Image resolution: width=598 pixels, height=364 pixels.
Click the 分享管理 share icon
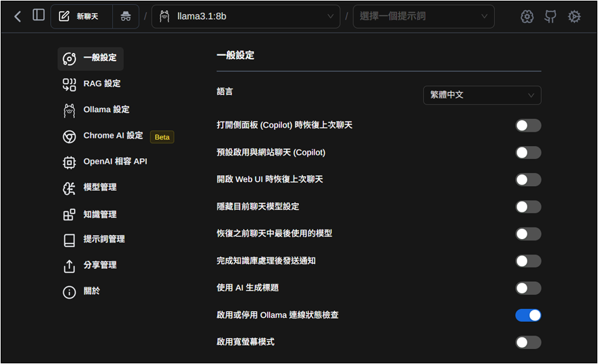(69, 266)
